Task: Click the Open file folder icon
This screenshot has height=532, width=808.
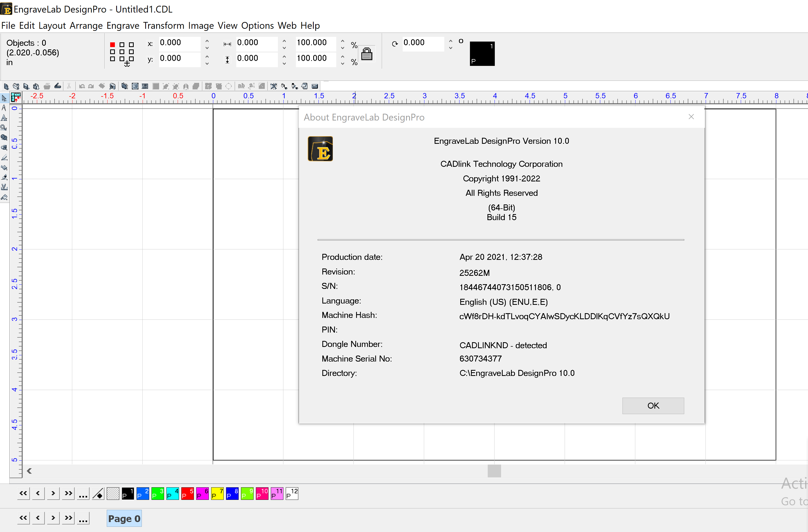Action: 16,86
